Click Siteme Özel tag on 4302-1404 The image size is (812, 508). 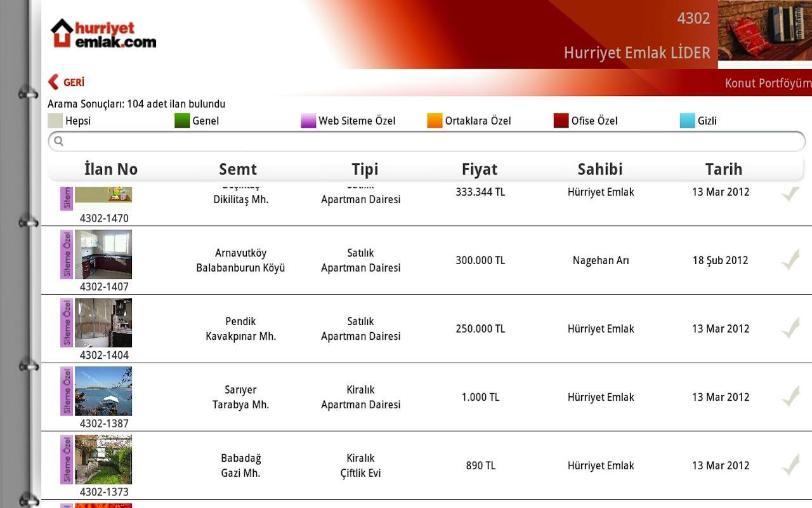pyautogui.click(x=67, y=323)
